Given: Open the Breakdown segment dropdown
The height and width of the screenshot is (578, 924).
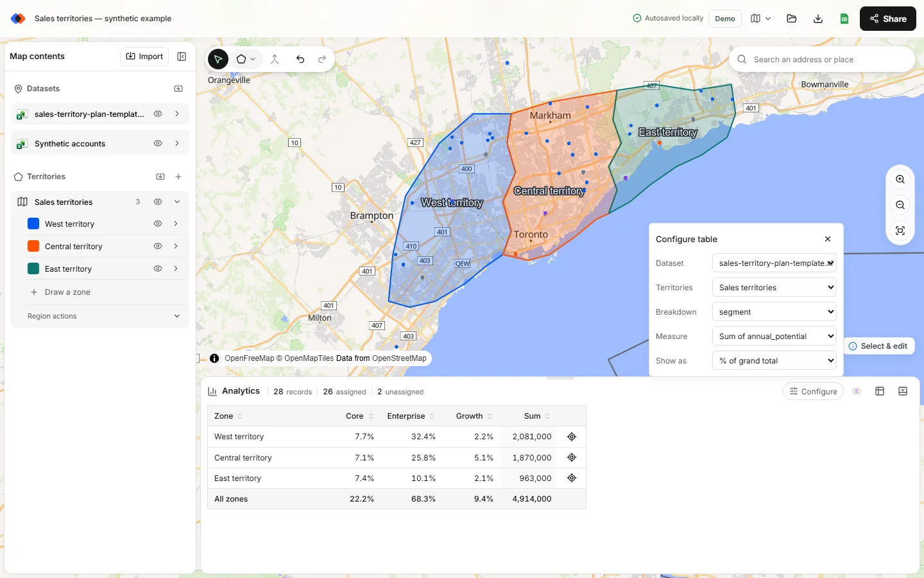Looking at the screenshot, I should [774, 312].
